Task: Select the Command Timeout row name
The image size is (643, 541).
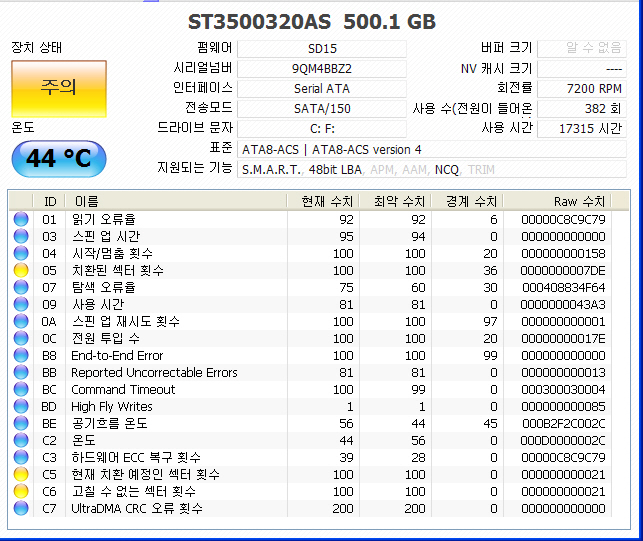Action: [x=123, y=389]
